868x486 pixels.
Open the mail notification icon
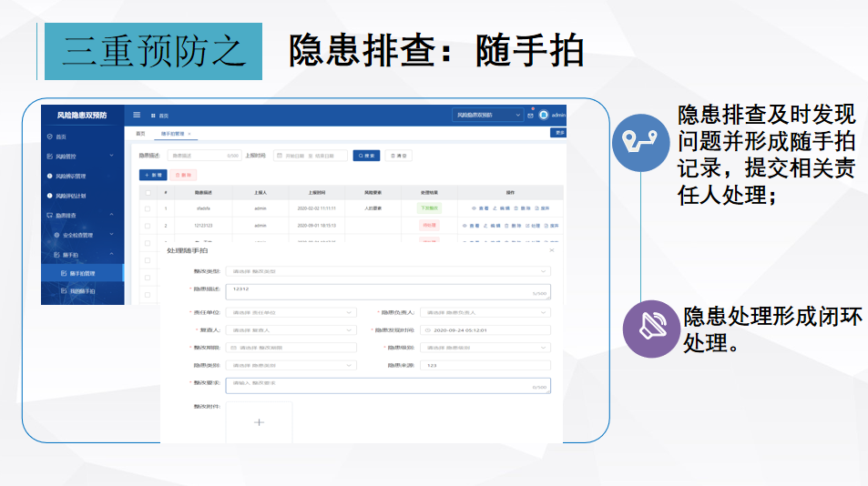point(531,116)
